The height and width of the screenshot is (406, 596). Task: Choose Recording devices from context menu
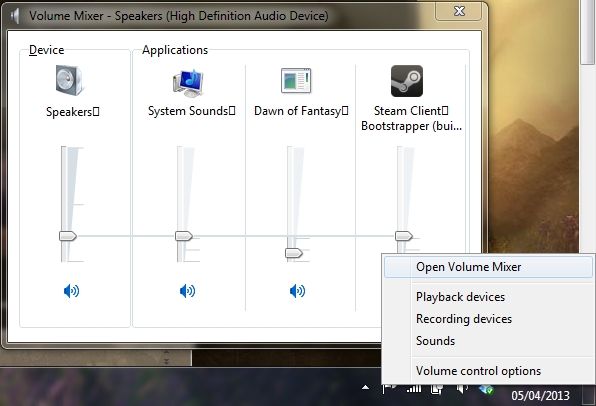(464, 319)
